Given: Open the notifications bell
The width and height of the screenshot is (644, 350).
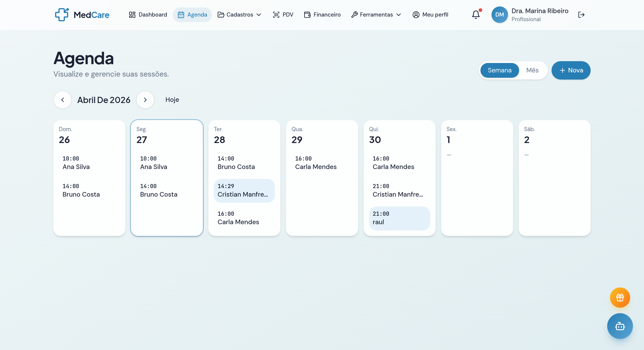Looking at the screenshot, I should coord(475,14).
